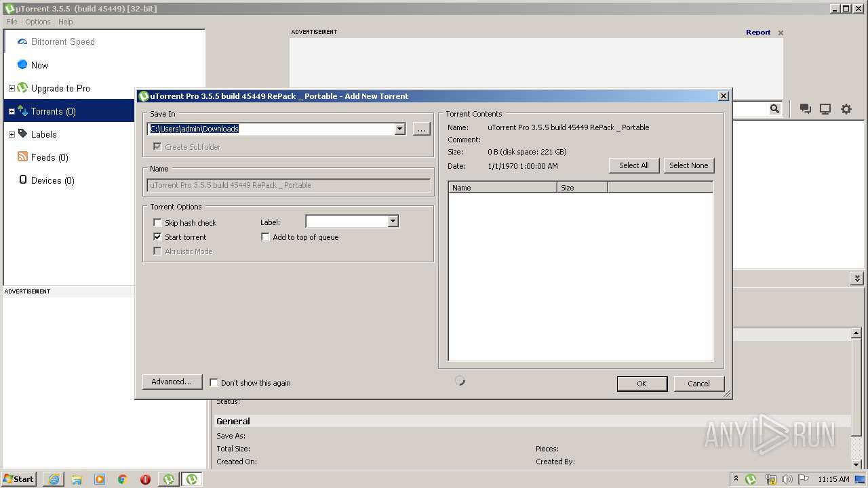
Task: Click uTorrent icon in system tray
Action: 751,479
